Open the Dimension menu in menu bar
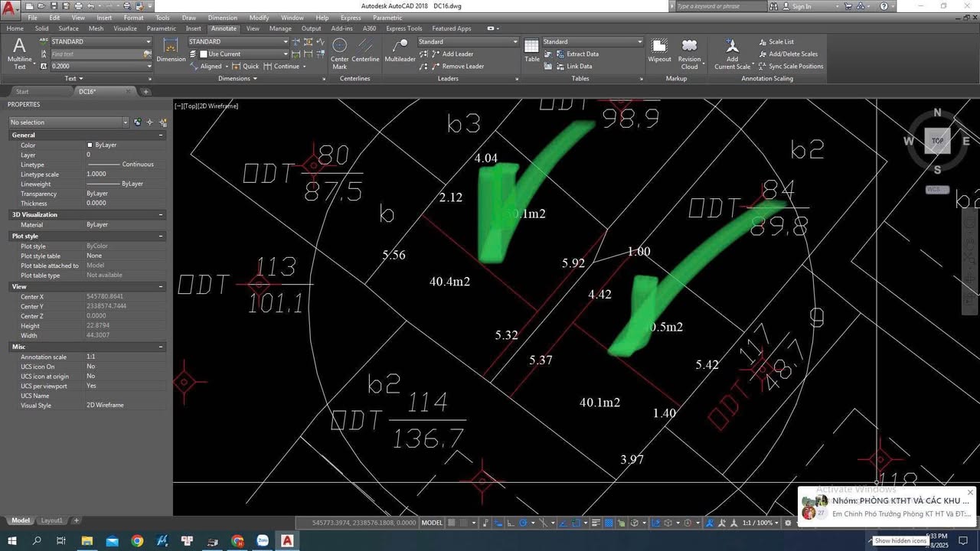 coord(224,18)
